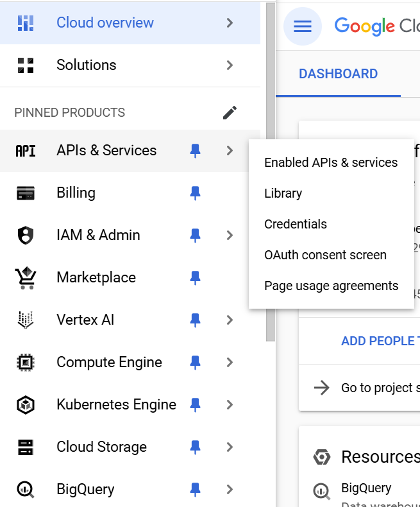The width and height of the screenshot is (420, 507).
Task: Click the Kubernetes Engine hexagon icon
Action: click(26, 404)
